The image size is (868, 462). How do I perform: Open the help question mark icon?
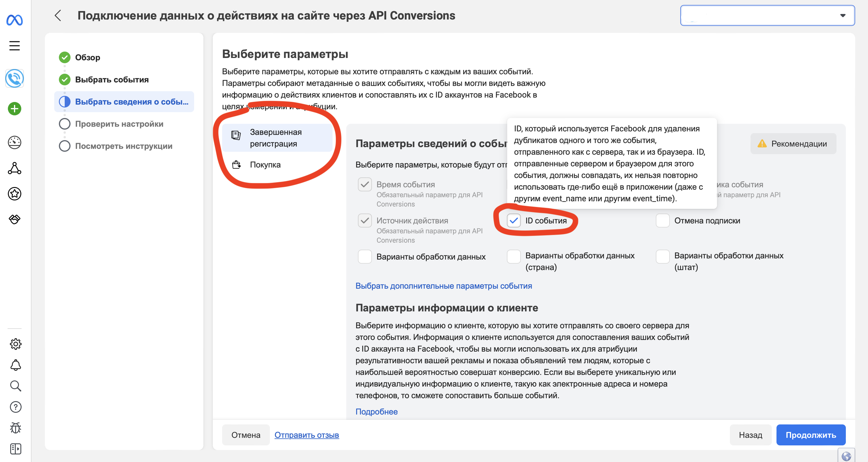click(15, 407)
